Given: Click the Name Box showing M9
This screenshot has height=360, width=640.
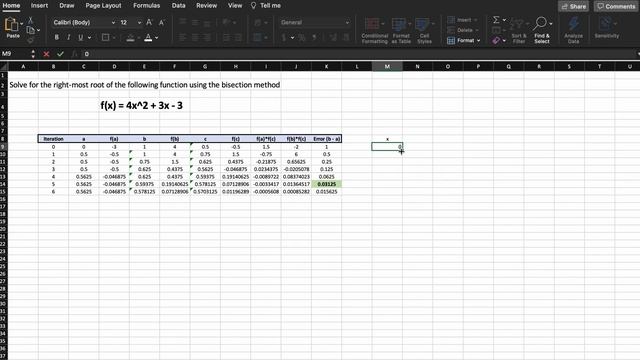Looking at the screenshot, I should (15, 54).
